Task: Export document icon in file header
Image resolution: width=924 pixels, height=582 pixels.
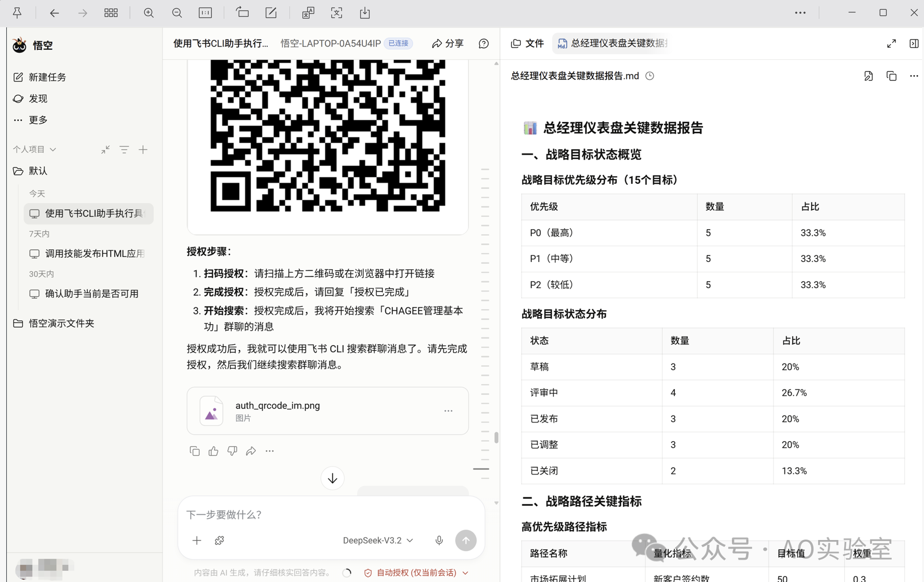Action: point(868,76)
